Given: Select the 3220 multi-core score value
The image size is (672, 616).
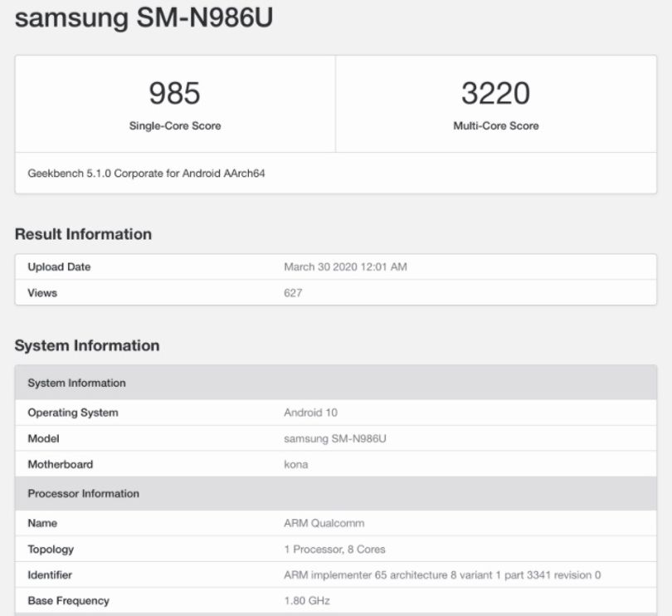Looking at the screenshot, I should (x=496, y=93).
